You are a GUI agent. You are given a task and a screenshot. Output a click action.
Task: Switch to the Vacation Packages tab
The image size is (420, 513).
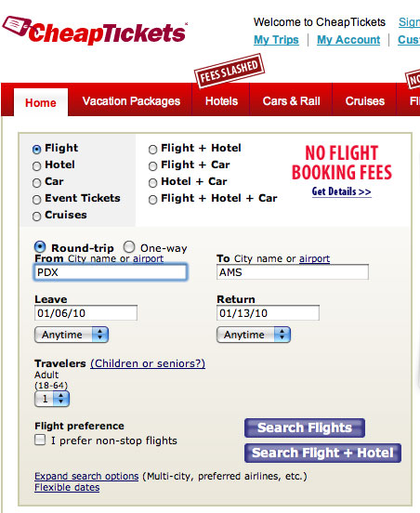pyautogui.click(x=131, y=101)
